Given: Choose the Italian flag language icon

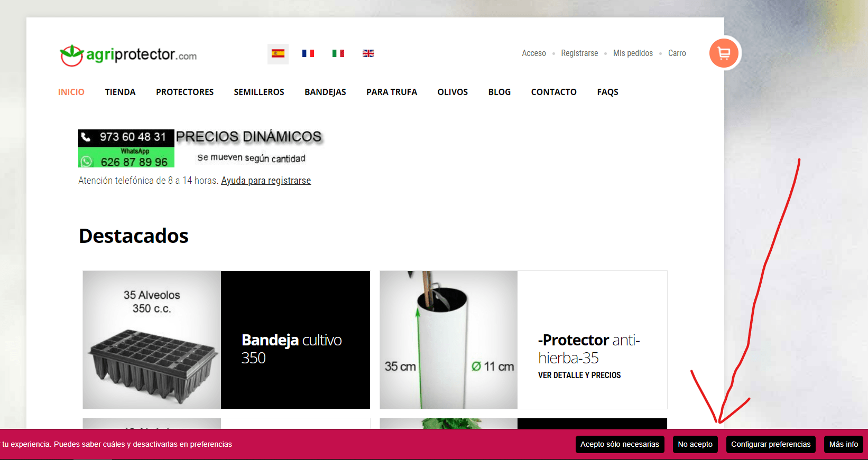Looking at the screenshot, I should (x=338, y=53).
